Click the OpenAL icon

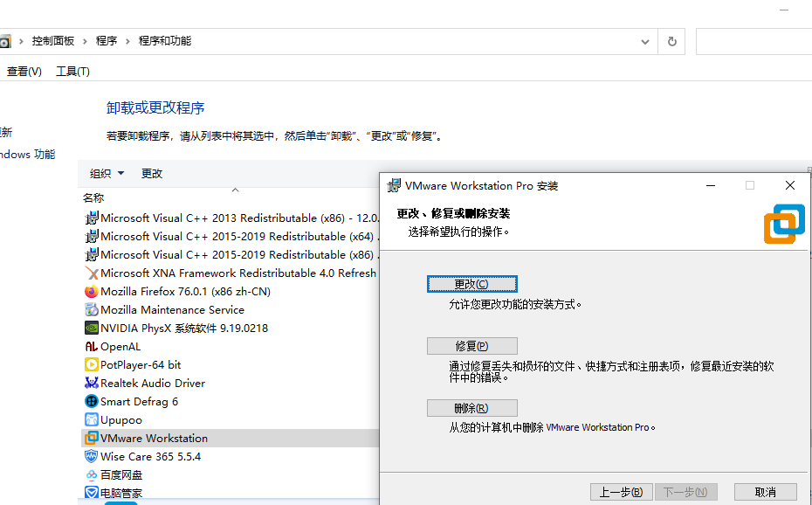pos(91,347)
